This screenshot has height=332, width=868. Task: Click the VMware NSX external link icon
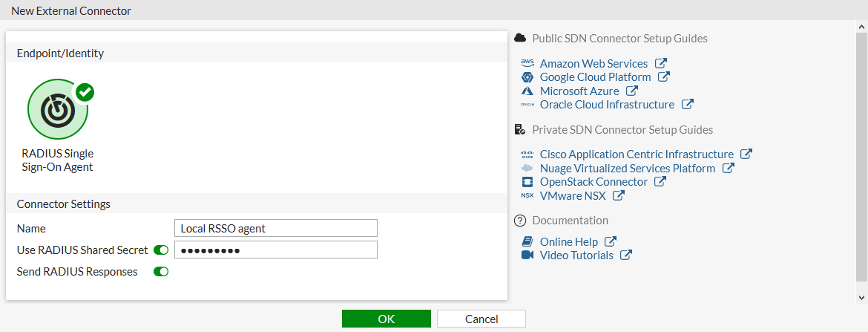tap(619, 196)
